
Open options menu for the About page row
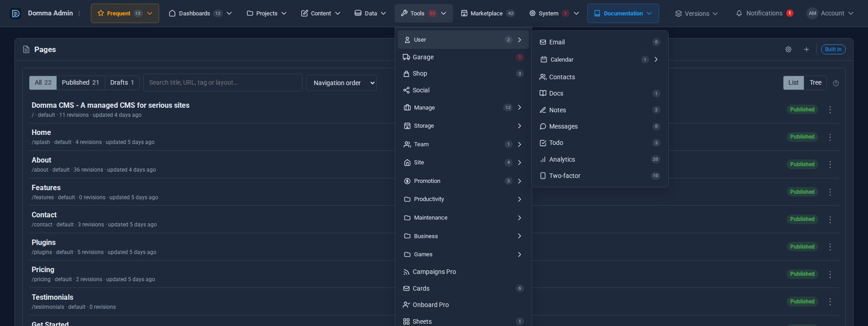[x=830, y=165]
